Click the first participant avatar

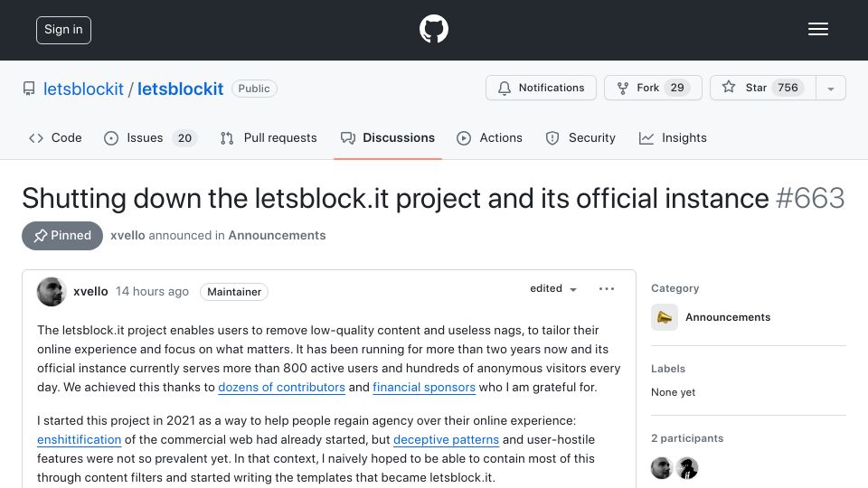coord(662,468)
